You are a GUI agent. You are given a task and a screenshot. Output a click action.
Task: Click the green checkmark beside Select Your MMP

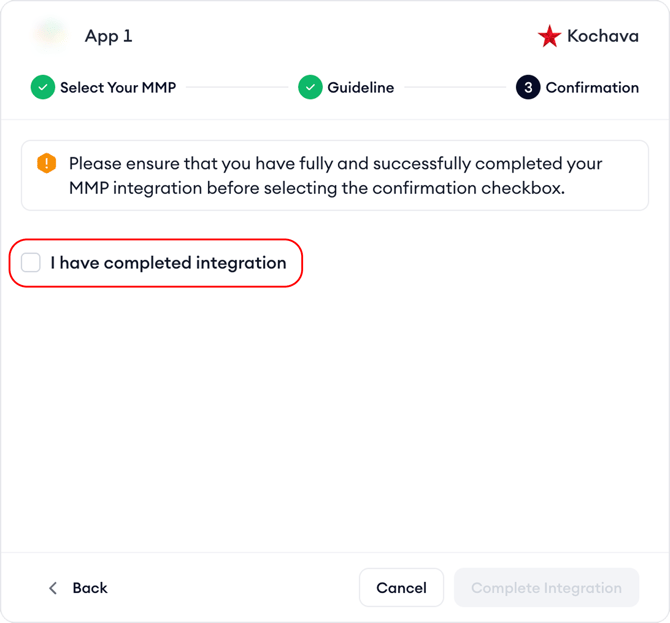click(x=42, y=88)
